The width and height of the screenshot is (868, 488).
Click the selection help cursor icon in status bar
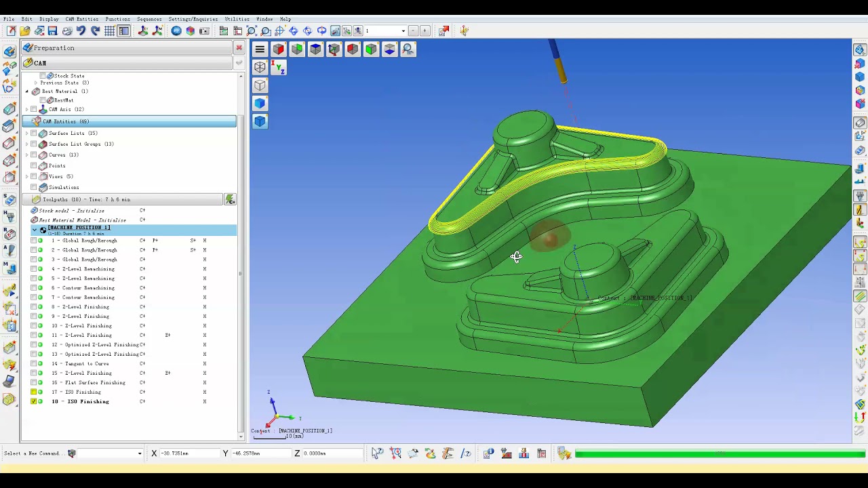[x=377, y=453]
